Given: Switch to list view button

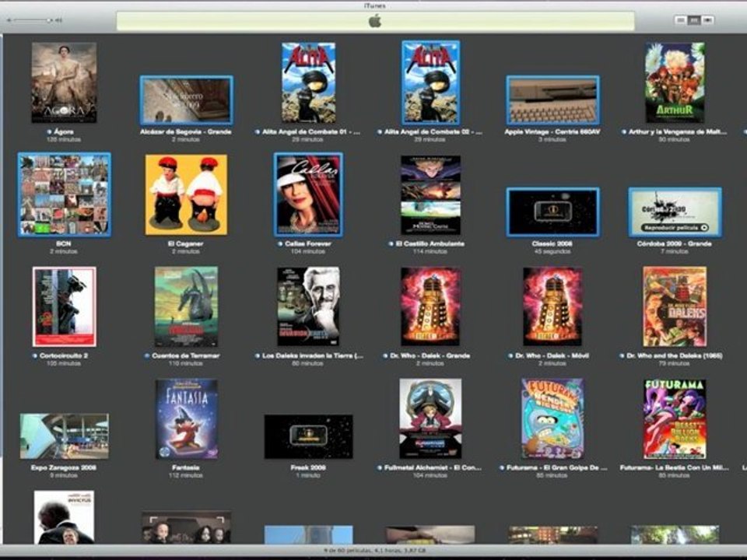Looking at the screenshot, I should click(680, 20).
